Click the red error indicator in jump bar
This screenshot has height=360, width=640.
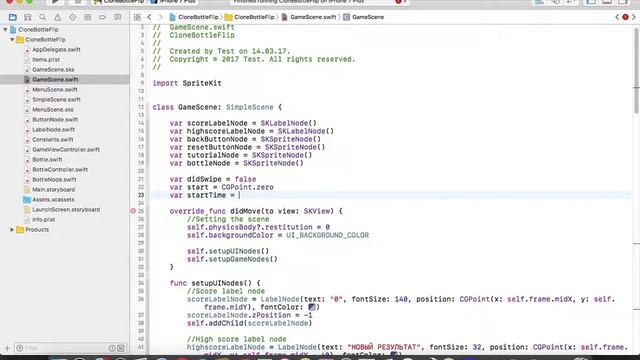coord(625,17)
